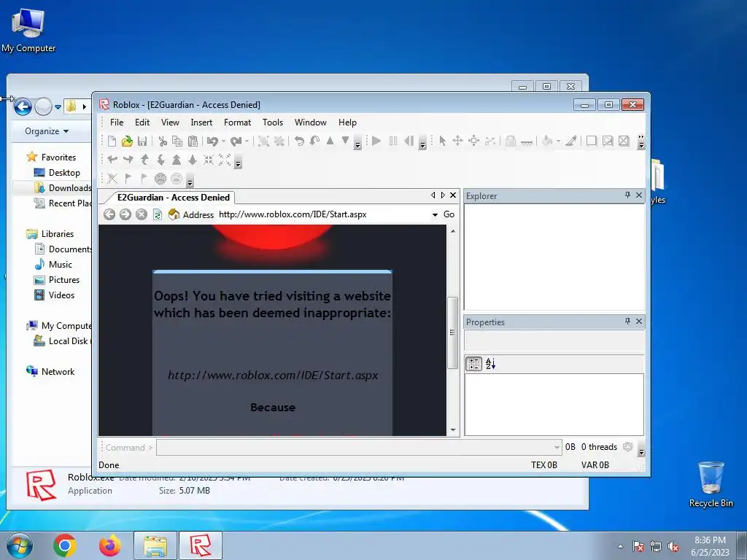Click the browser Forward button in Roblox

(125, 215)
